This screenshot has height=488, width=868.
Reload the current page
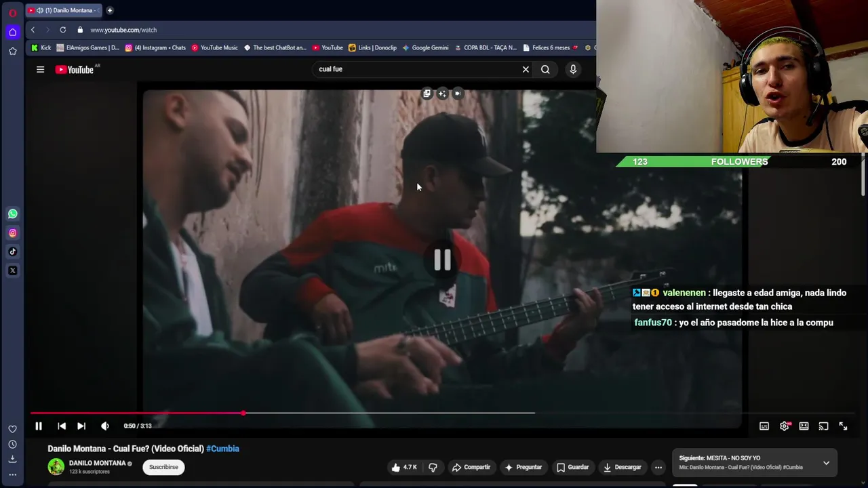pyautogui.click(x=62, y=30)
